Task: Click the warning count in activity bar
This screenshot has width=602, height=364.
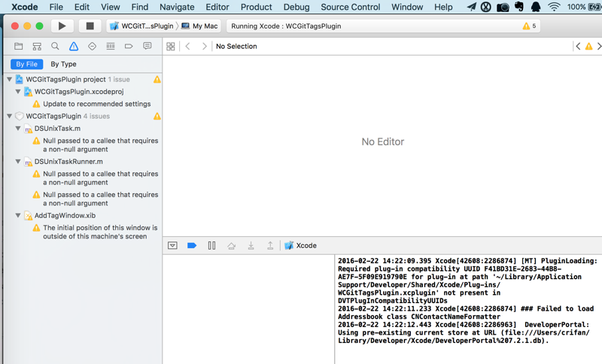Action: (x=529, y=26)
